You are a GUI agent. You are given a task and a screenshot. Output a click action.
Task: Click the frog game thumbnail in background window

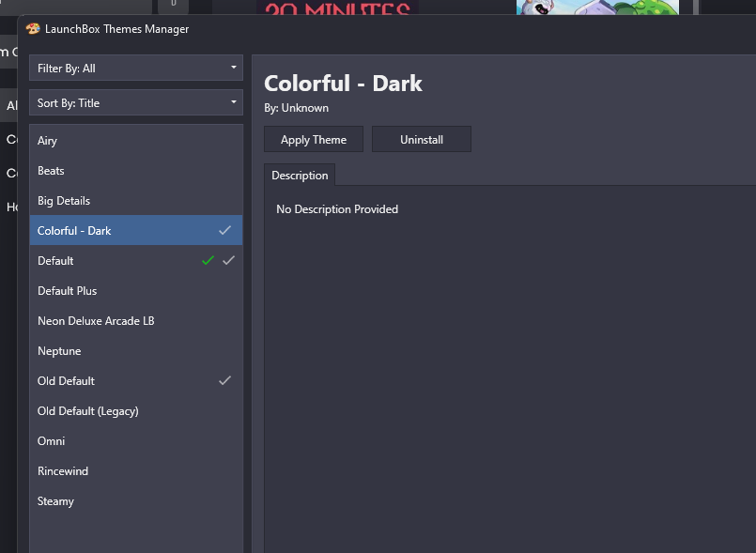pyautogui.click(x=597, y=8)
